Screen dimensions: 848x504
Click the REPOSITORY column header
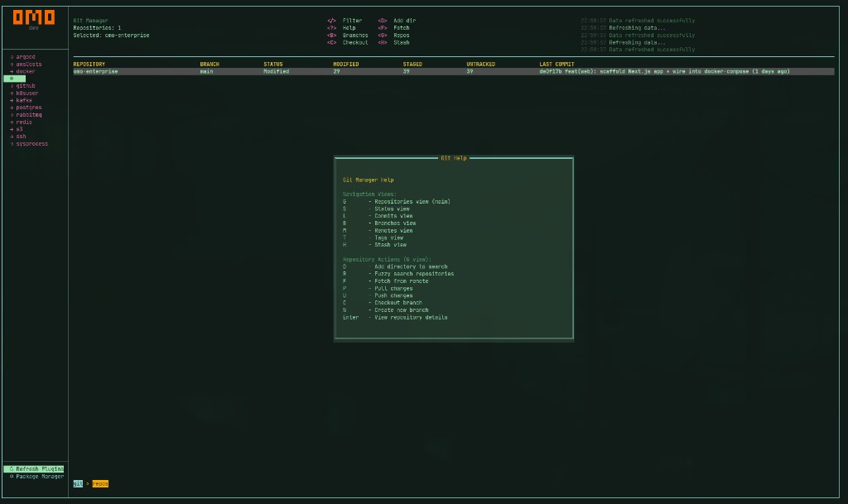tap(89, 65)
